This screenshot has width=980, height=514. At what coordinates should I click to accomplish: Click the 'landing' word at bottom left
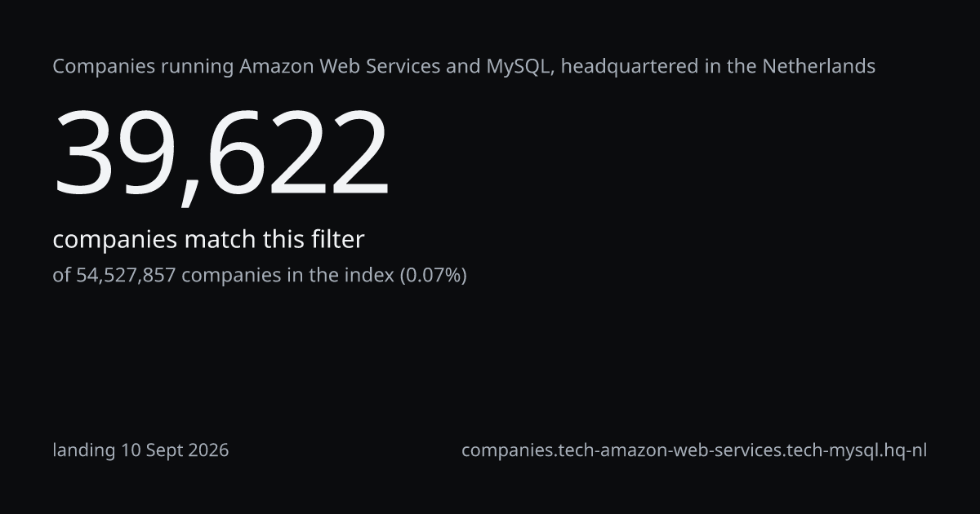[x=84, y=450]
